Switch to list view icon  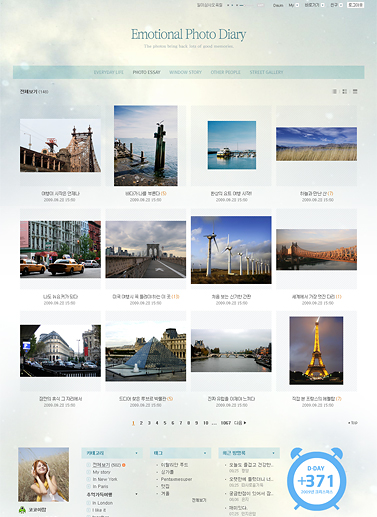pyautogui.click(x=334, y=91)
